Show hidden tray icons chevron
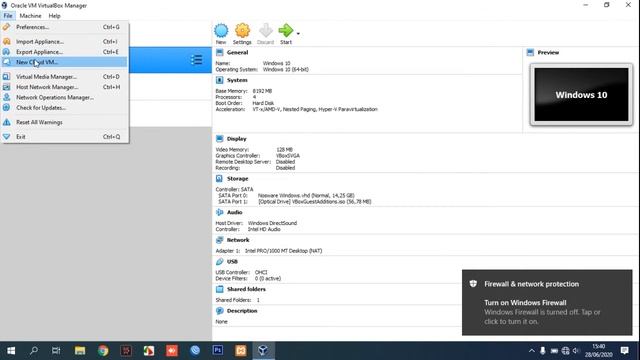This screenshot has width=640, height=360. [x=531, y=351]
